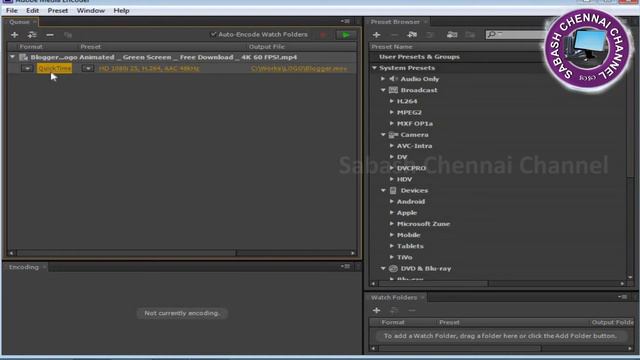
Task: Open Watch Folders panel options menu
Action: pos(622,297)
